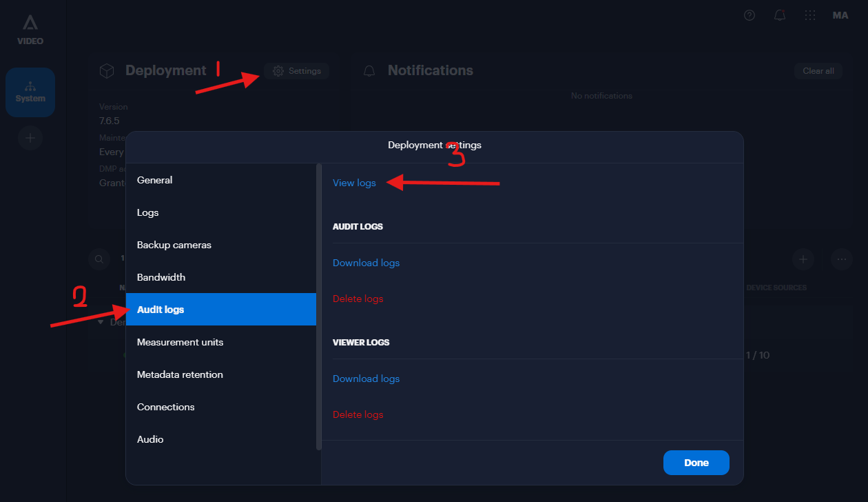Open the Metadata retention settings section
The image size is (868, 502).
coord(180,374)
